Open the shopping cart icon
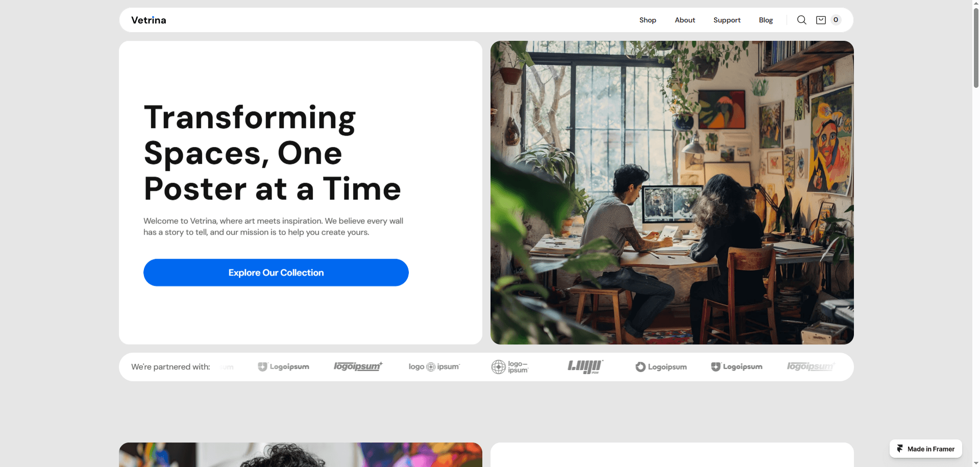 coord(821,20)
